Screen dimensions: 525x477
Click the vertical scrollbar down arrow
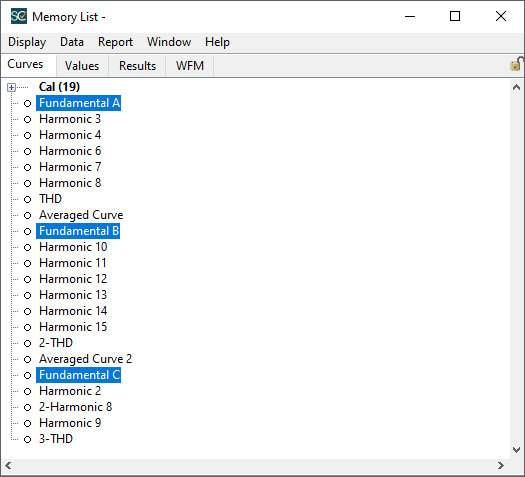(x=516, y=450)
